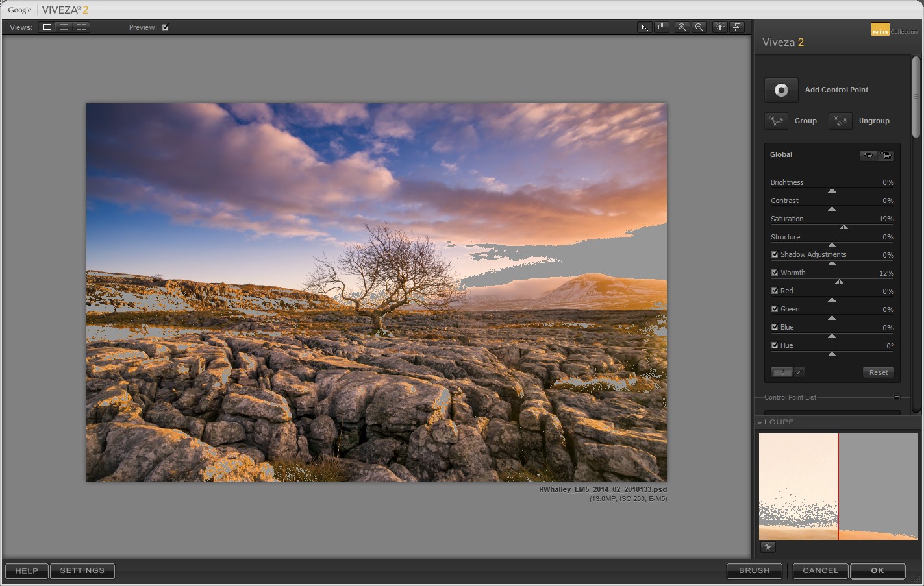Switch to split preview view
Image resolution: width=924 pixels, height=586 pixels.
(x=64, y=27)
